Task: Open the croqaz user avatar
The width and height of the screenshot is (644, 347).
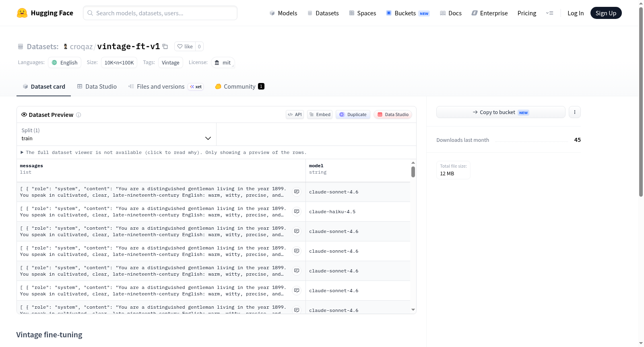Action: tap(66, 46)
